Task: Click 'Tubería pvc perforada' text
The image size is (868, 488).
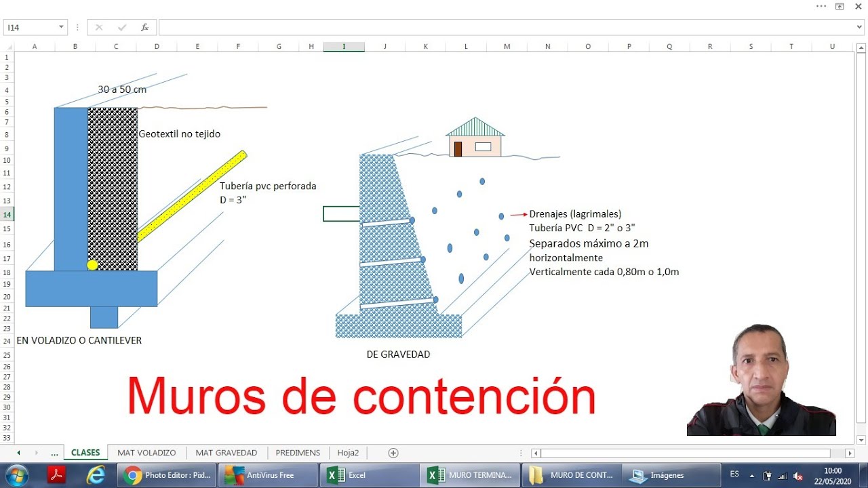Action: pyautogui.click(x=268, y=186)
